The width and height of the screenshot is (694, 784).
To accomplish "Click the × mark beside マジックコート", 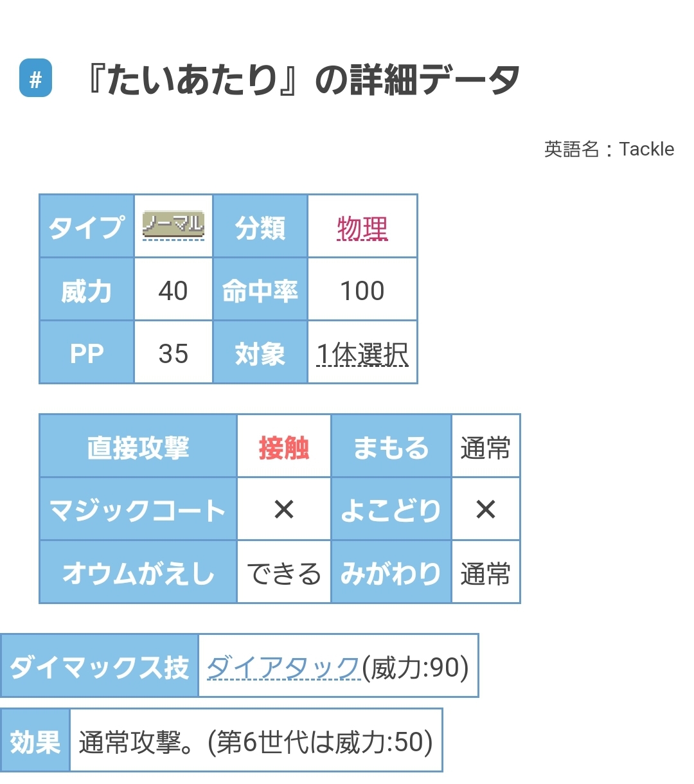I will coord(283,510).
